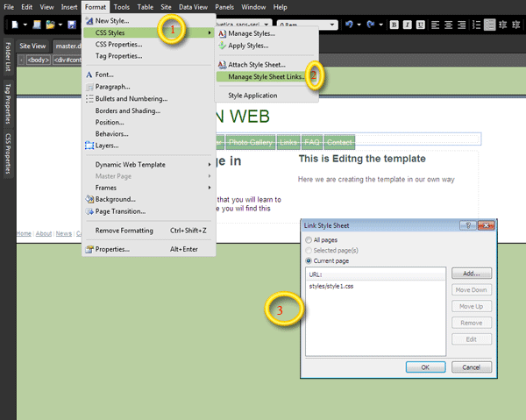Switch to the Site View tab
The height and width of the screenshot is (420, 526).
pyautogui.click(x=32, y=46)
